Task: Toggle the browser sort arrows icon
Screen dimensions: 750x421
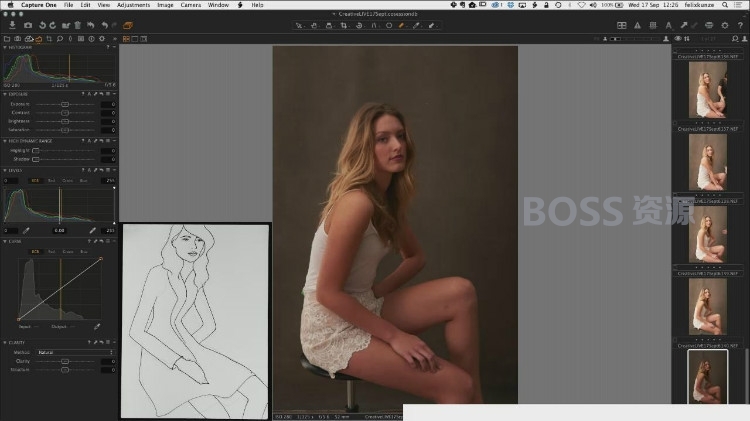Action: pos(687,39)
